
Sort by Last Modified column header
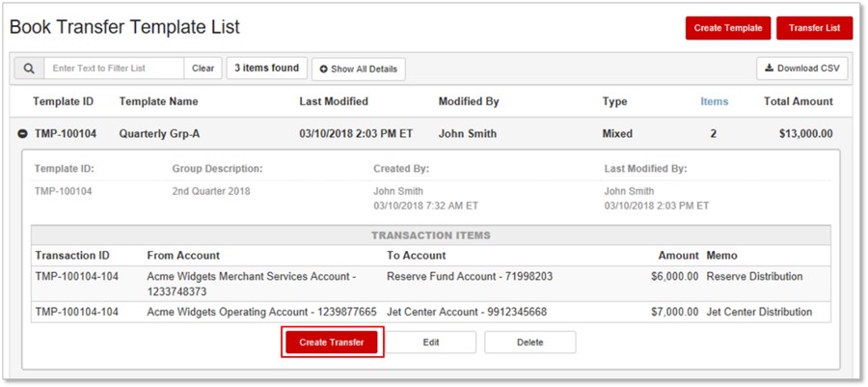[x=334, y=102]
